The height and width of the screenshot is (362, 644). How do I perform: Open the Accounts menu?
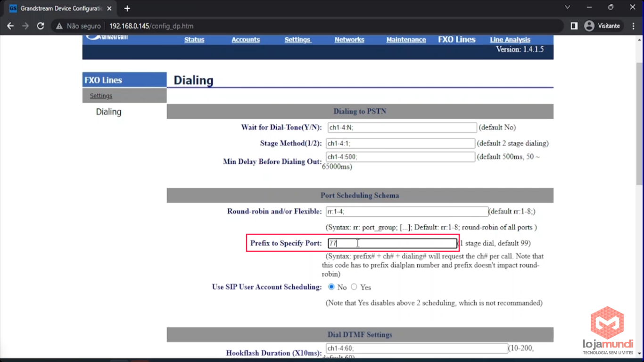[246, 40]
